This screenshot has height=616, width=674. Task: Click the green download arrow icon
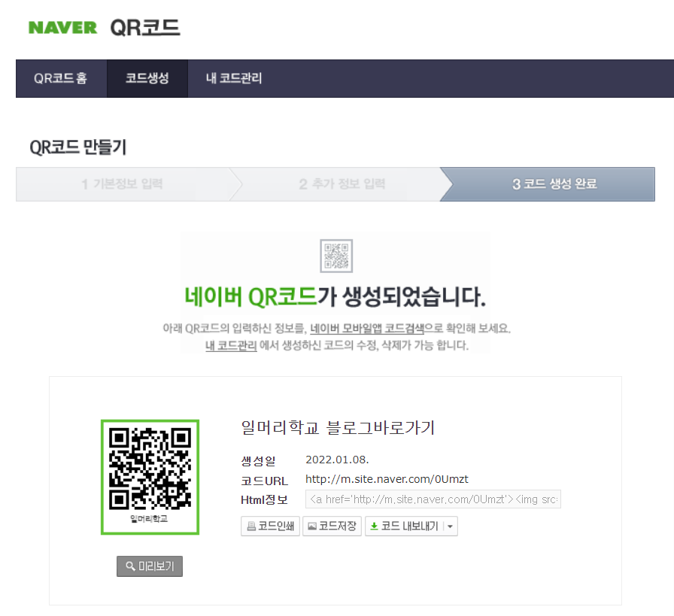click(x=375, y=526)
